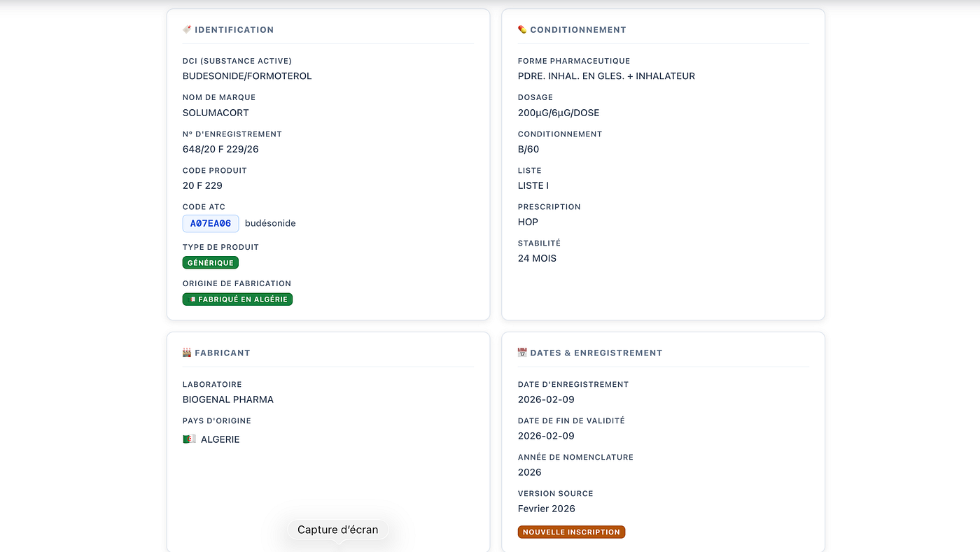Click the CODE PRODUIT field label
Viewport: 980px width, 552px height.
(x=215, y=170)
